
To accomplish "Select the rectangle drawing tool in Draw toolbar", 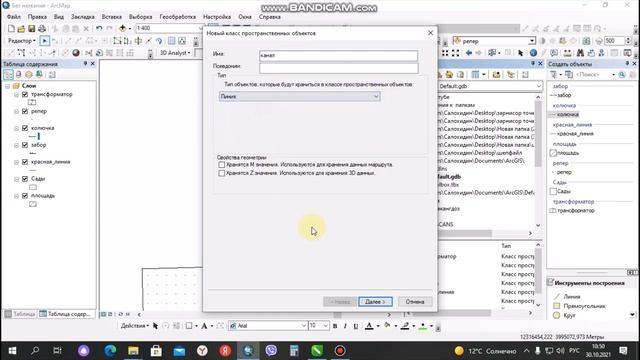I will pos(189,326).
